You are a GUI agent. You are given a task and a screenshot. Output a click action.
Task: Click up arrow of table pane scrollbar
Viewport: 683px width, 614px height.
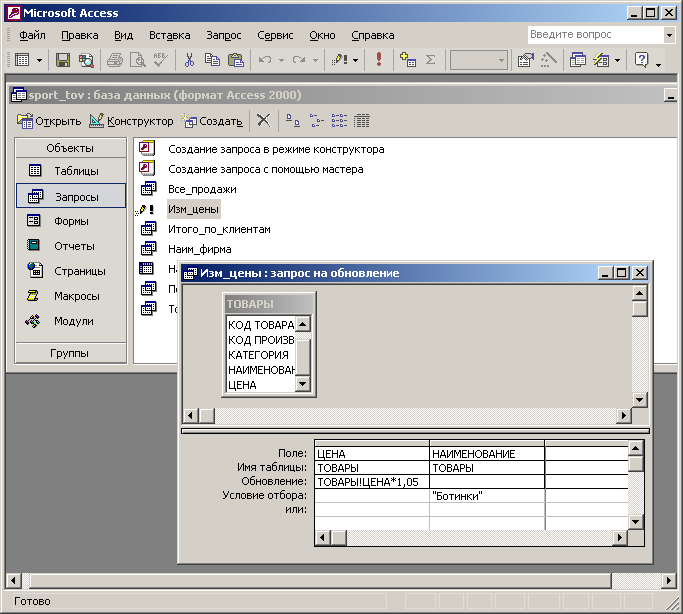click(639, 293)
